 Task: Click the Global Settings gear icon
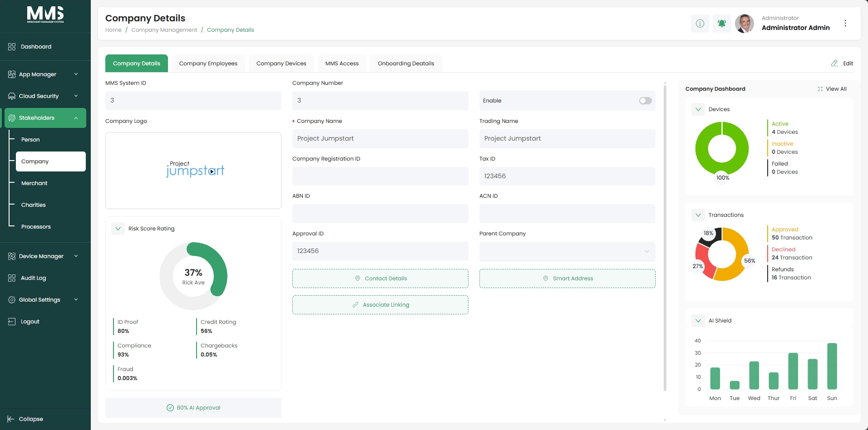(12, 300)
